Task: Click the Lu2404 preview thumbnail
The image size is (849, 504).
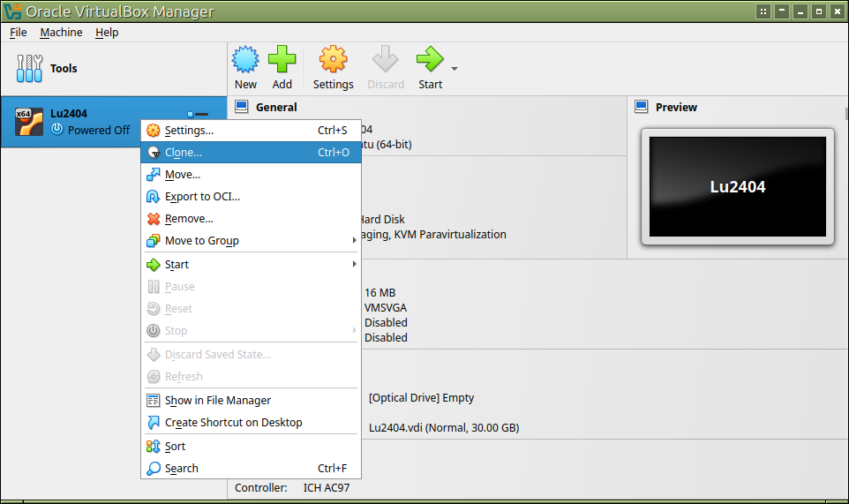Action: pyautogui.click(x=737, y=186)
